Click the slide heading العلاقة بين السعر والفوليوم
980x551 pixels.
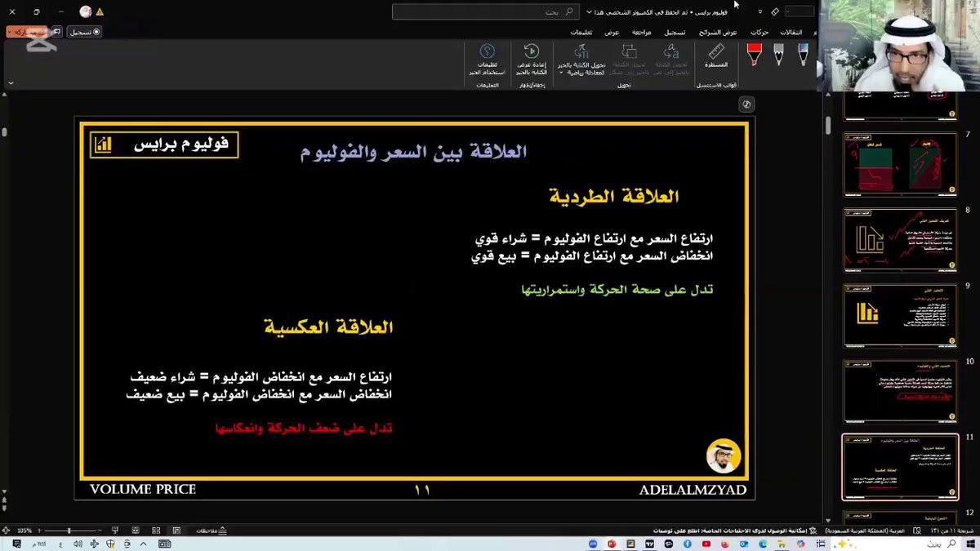tap(413, 152)
